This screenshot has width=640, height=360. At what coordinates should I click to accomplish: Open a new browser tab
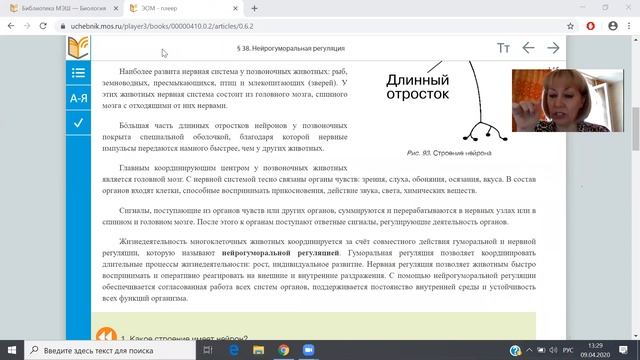click(254, 8)
